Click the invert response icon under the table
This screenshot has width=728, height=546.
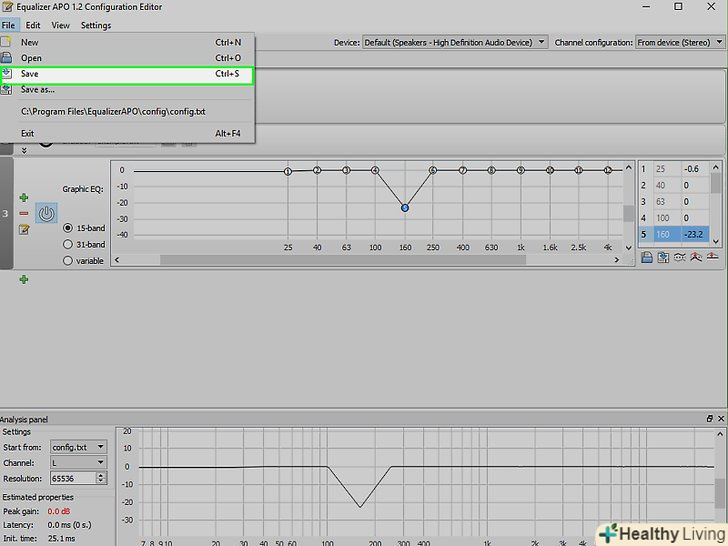(680, 257)
